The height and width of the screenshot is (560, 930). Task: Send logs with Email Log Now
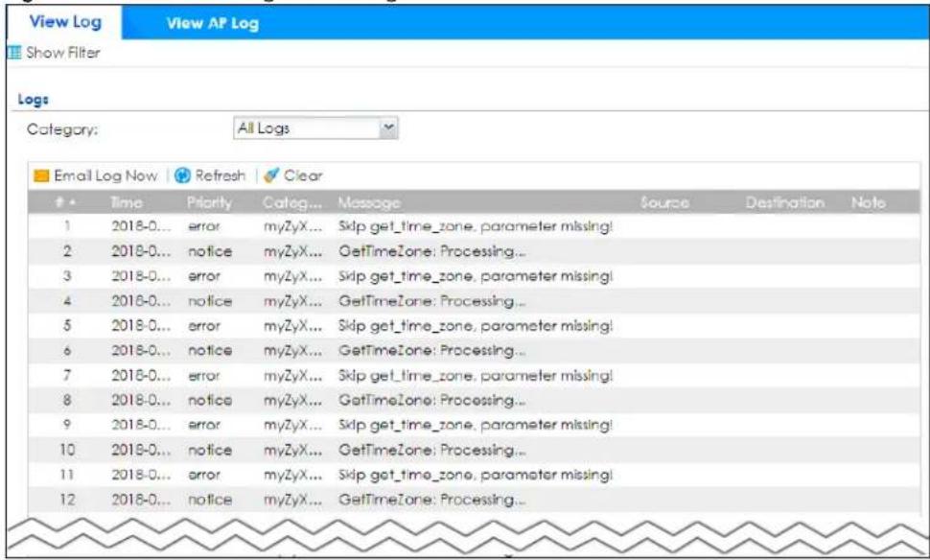pos(105,175)
